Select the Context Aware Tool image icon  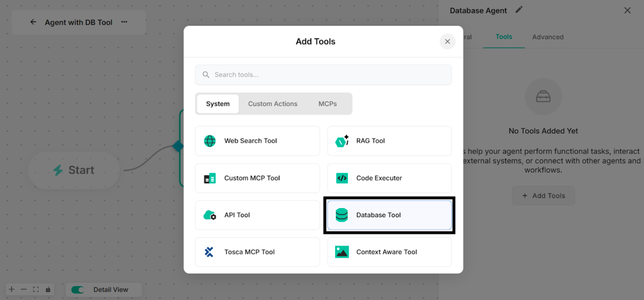(x=342, y=252)
